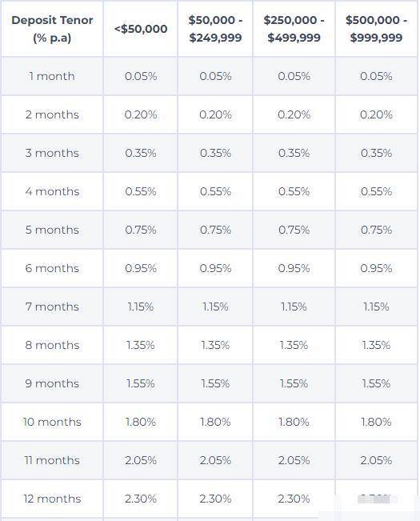420x521 pixels.
Task: Click 2.05% rate in $500,000 - $999,999 column
Action: pos(376,460)
